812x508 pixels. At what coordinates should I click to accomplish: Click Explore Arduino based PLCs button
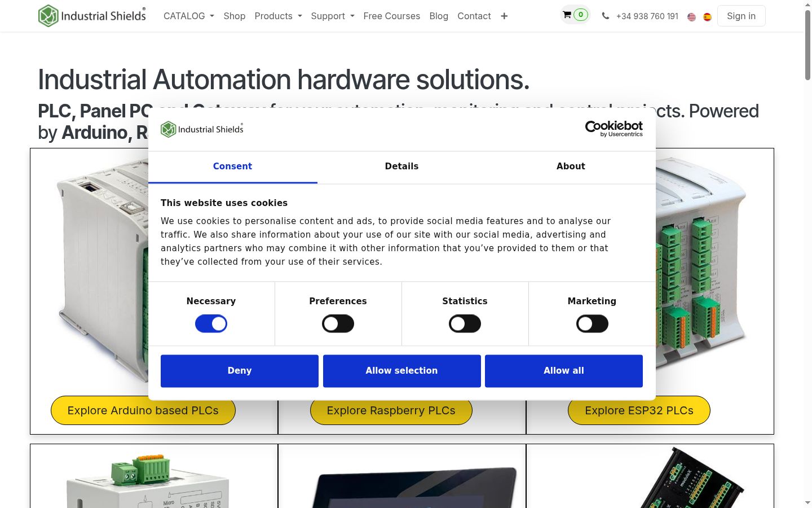point(143,410)
